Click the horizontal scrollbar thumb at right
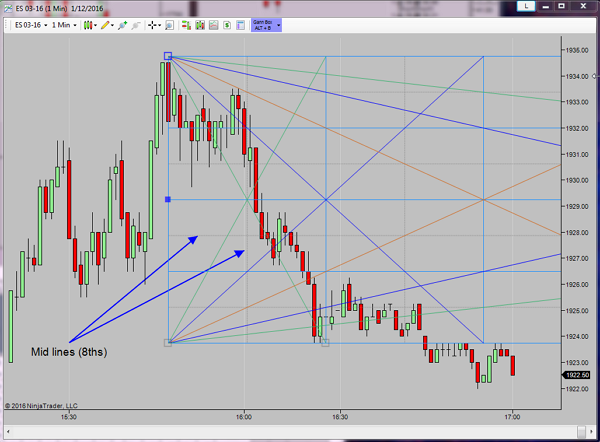 point(581,432)
